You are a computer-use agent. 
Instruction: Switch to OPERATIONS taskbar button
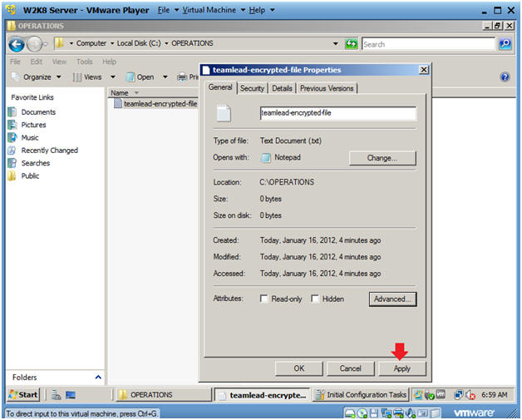(164, 395)
